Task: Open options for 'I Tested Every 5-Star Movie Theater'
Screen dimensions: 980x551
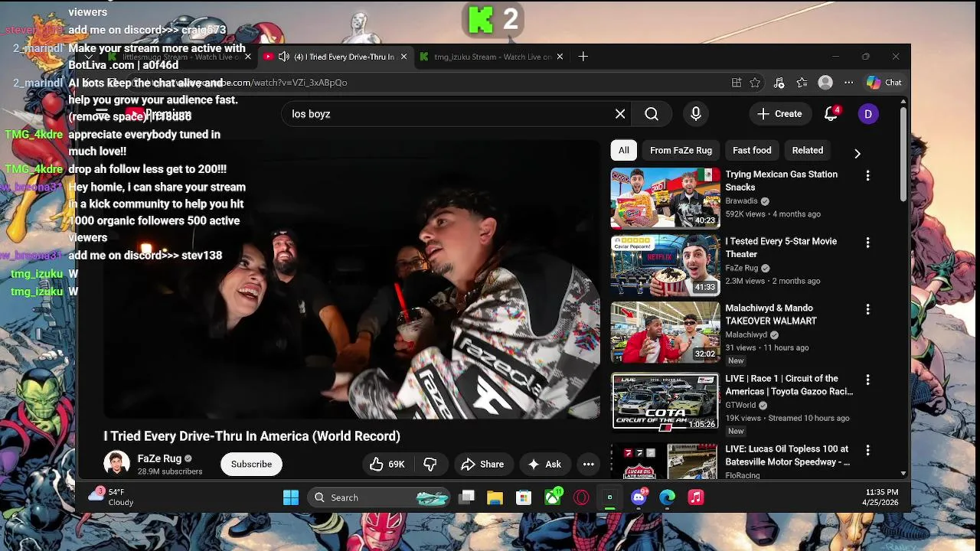Action: (x=867, y=243)
